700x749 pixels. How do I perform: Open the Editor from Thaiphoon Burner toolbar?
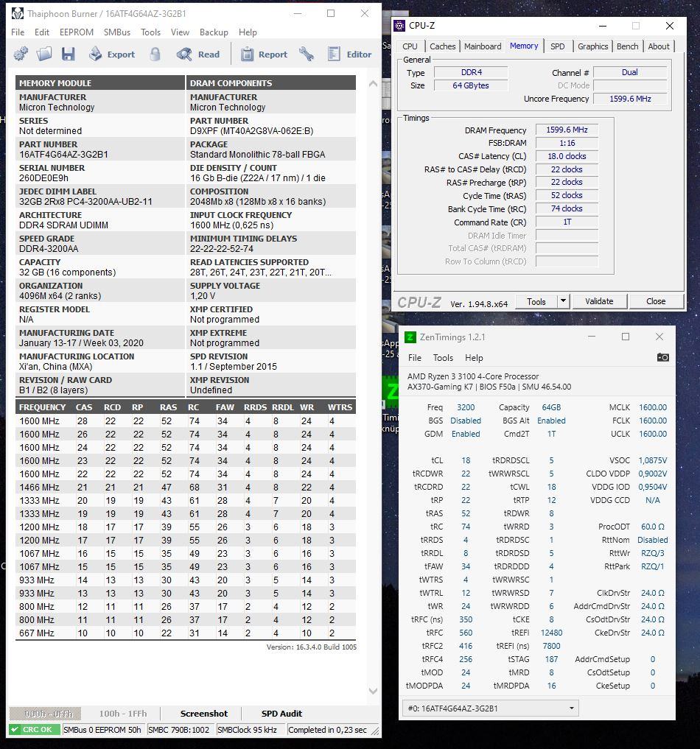350,54
